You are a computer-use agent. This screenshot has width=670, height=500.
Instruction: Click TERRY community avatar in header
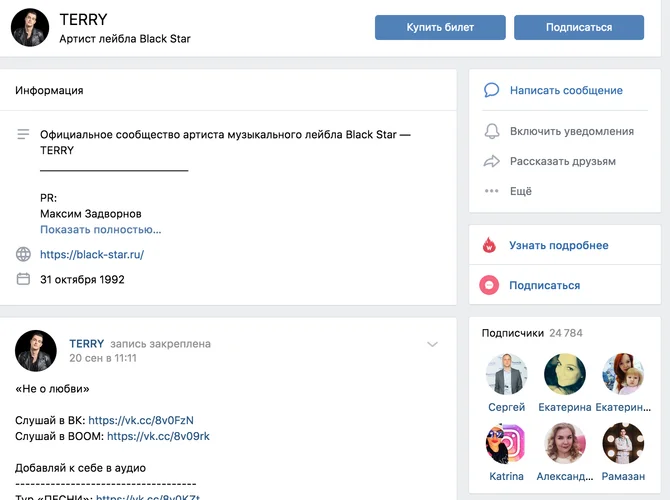click(x=30, y=27)
